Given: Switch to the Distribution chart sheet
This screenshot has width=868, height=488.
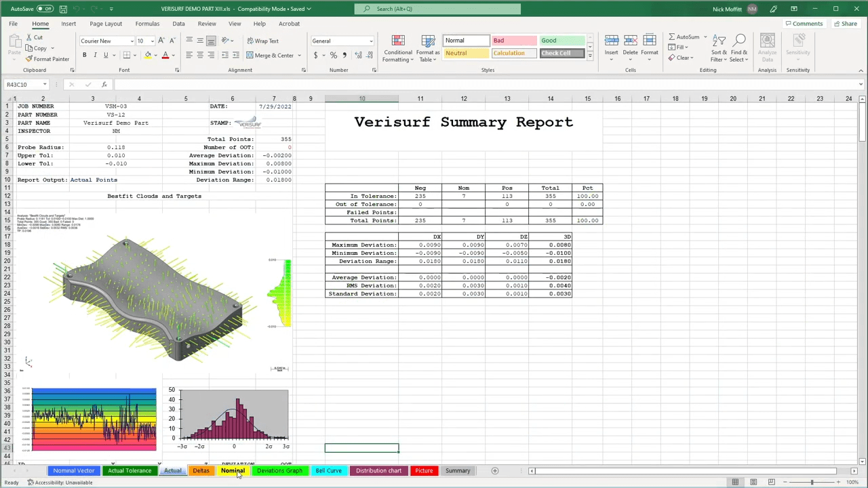Looking at the screenshot, I should pos(378,470).
